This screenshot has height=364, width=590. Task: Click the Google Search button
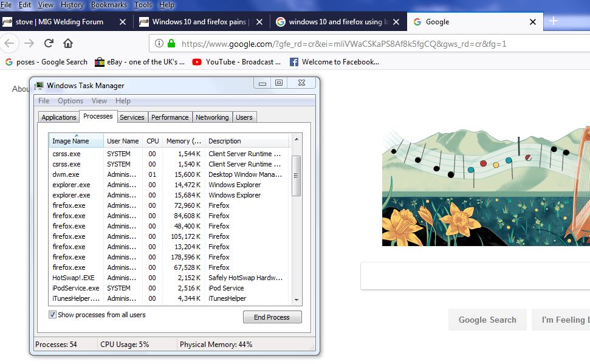click(487, 320)
